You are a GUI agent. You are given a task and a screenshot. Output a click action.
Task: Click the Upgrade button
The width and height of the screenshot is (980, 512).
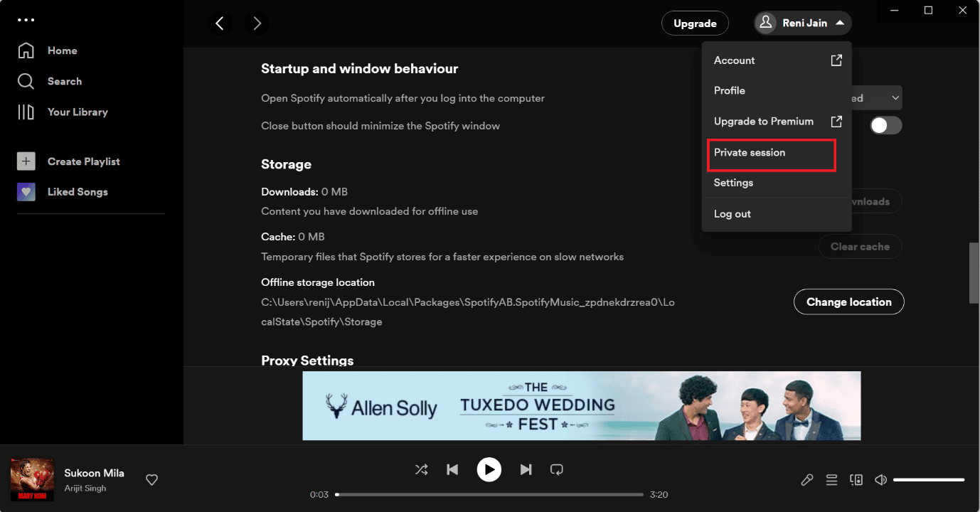coord(695,23)
